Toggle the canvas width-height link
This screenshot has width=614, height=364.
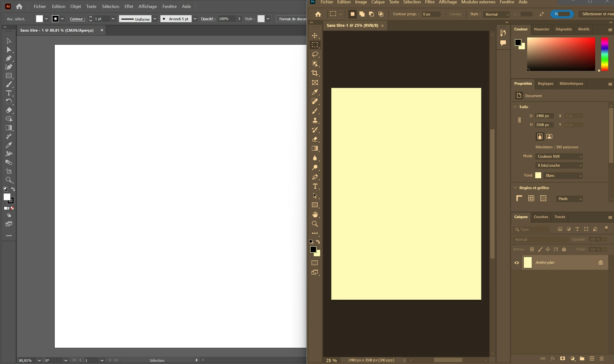click(519, 120)
